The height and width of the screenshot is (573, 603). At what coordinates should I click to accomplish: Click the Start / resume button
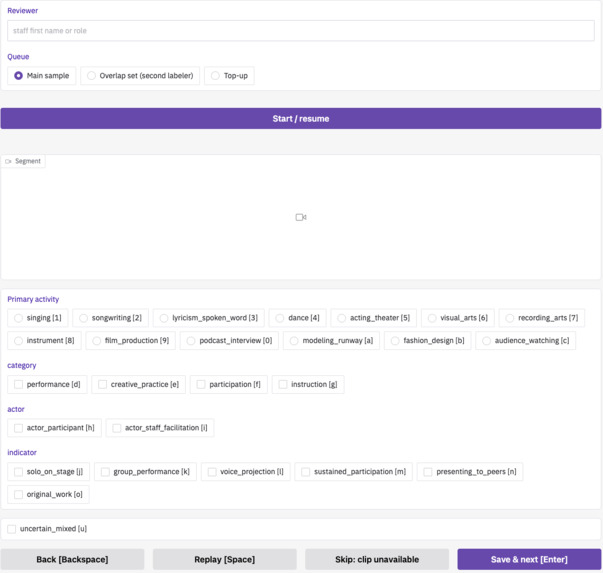(x=301, y=118)
